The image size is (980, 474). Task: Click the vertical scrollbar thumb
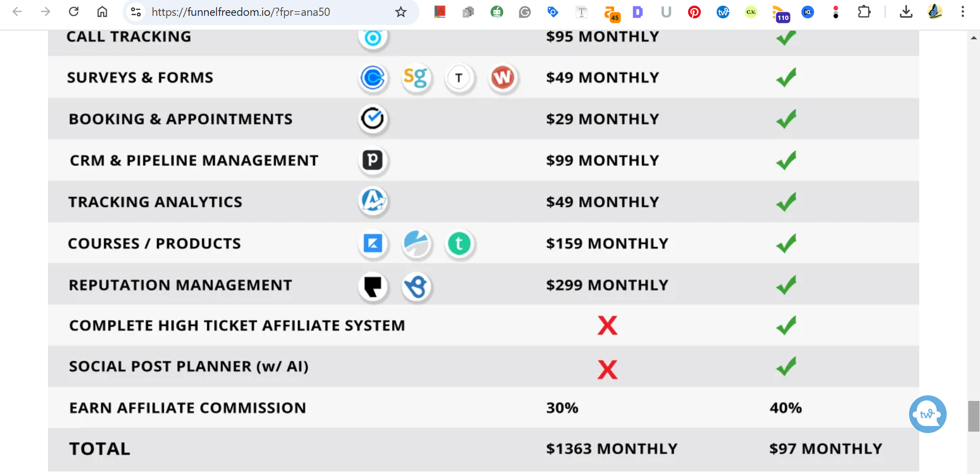[973, 416]
